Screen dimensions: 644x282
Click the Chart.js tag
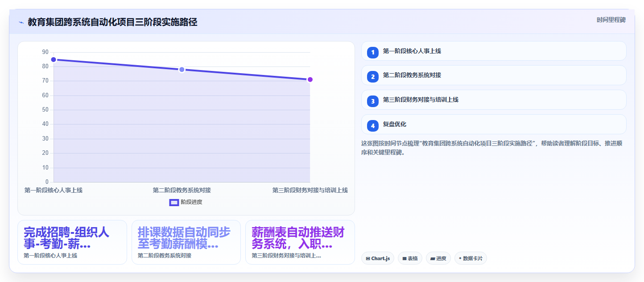click(378, 258)
